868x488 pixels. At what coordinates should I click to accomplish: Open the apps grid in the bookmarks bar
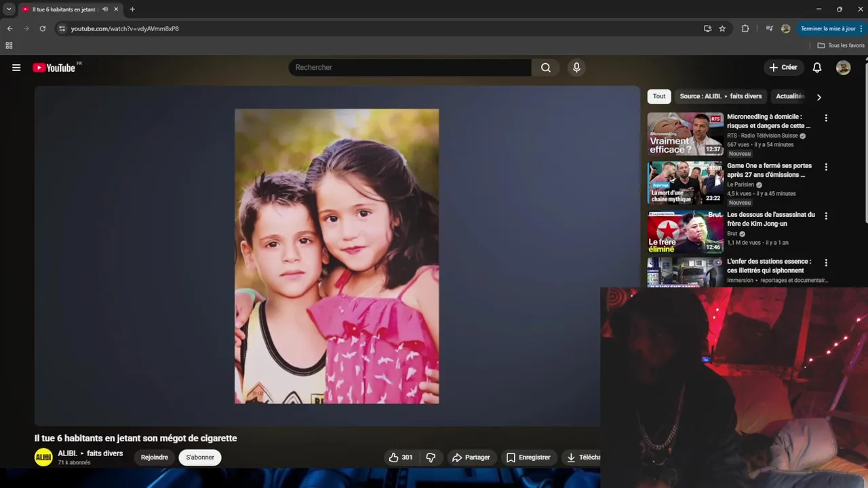(9, 45)
